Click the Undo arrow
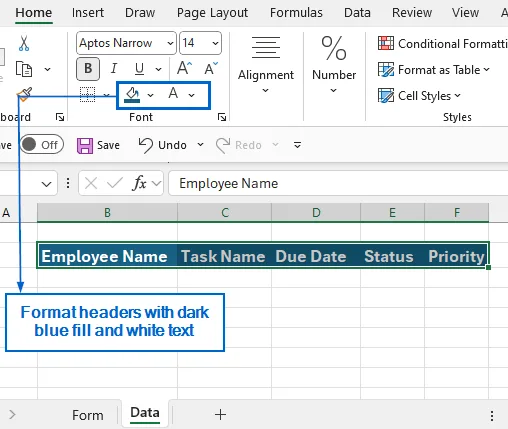This screenshot has height=429, width=508. (x=145, y=145)
